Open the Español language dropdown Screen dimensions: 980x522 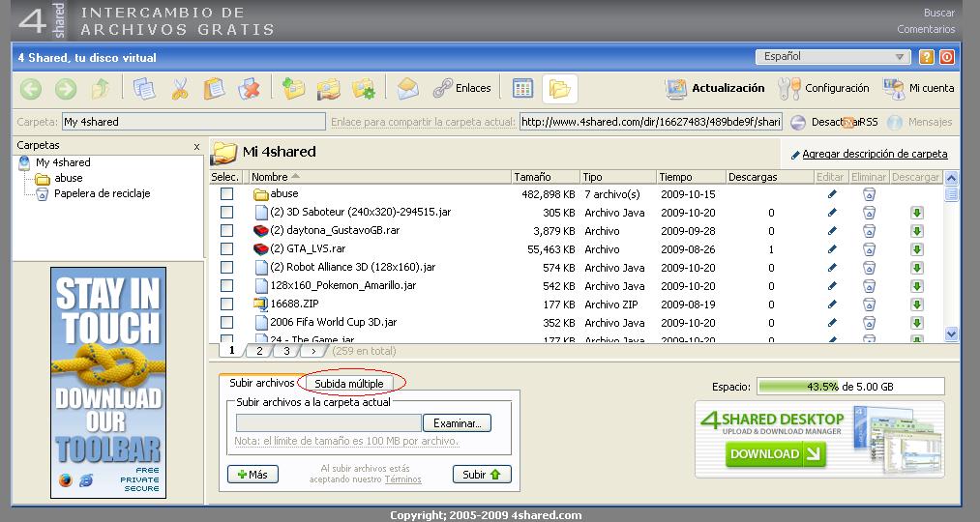tap(833, 57)
